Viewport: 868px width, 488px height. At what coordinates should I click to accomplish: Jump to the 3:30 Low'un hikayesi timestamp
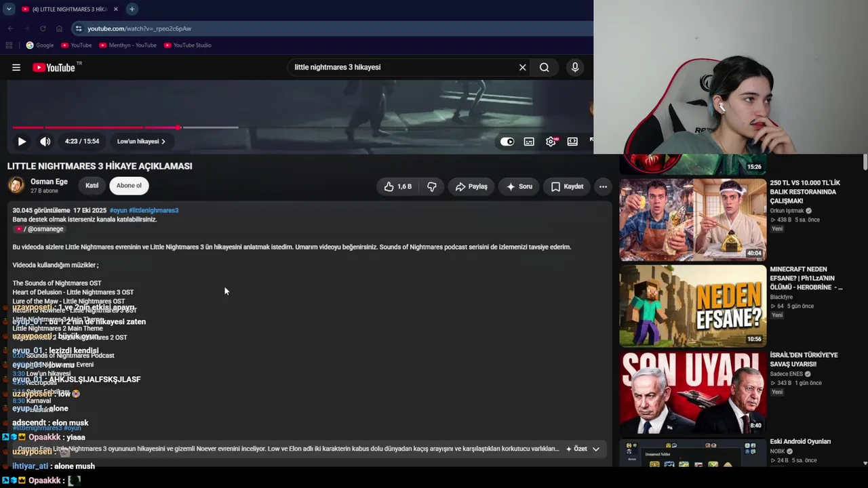[x=18, y=374]
